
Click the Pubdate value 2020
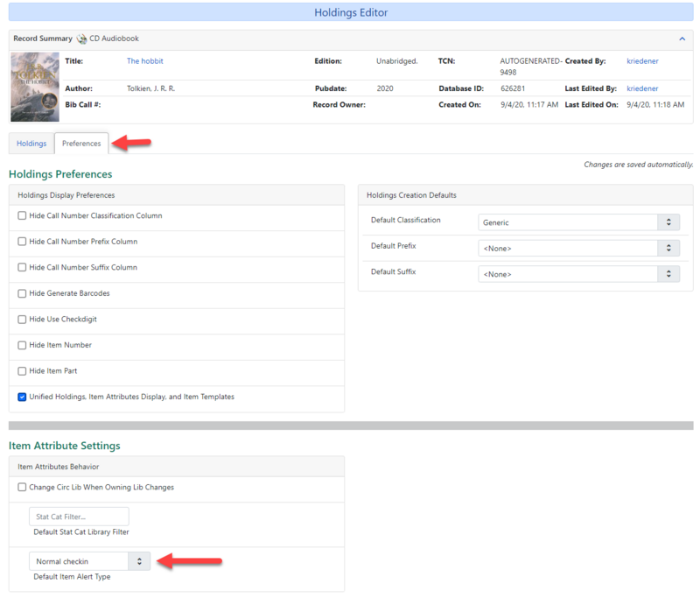pos(385,88)
